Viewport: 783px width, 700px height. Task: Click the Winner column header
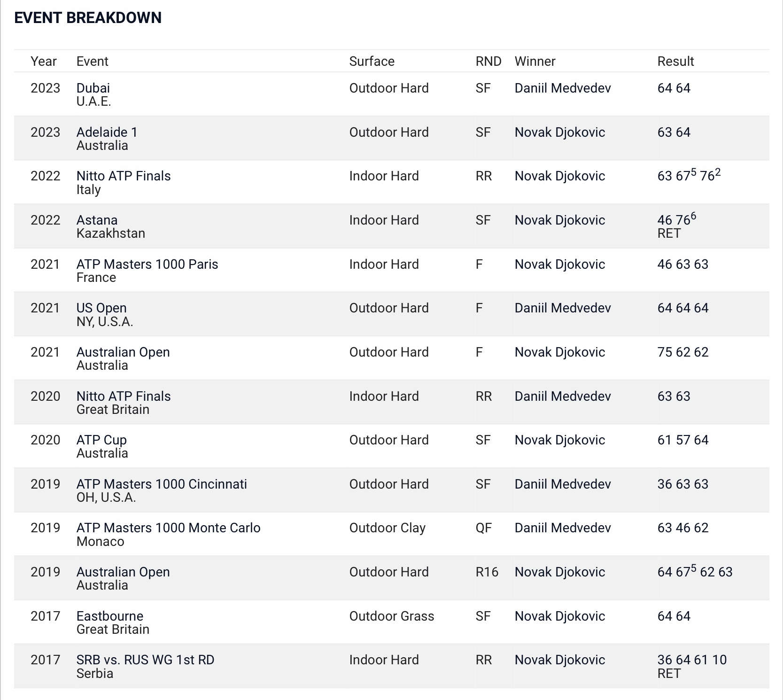(x=535, y=62)
